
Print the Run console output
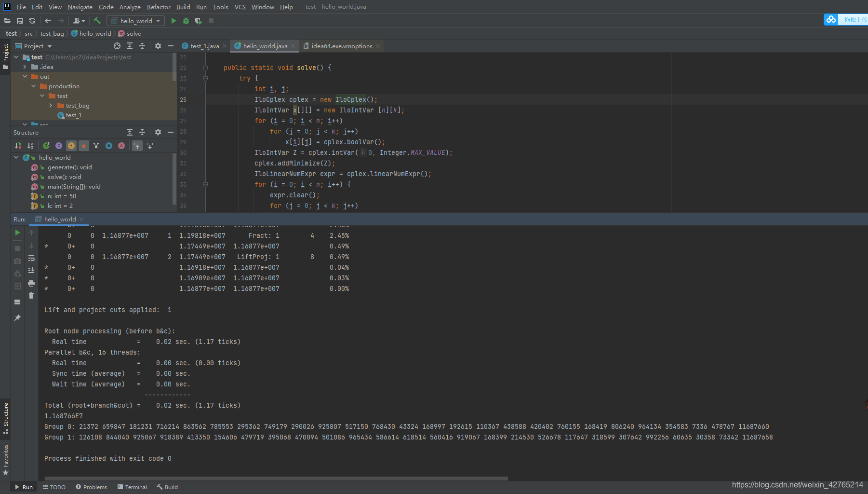[x=31, y=283]
